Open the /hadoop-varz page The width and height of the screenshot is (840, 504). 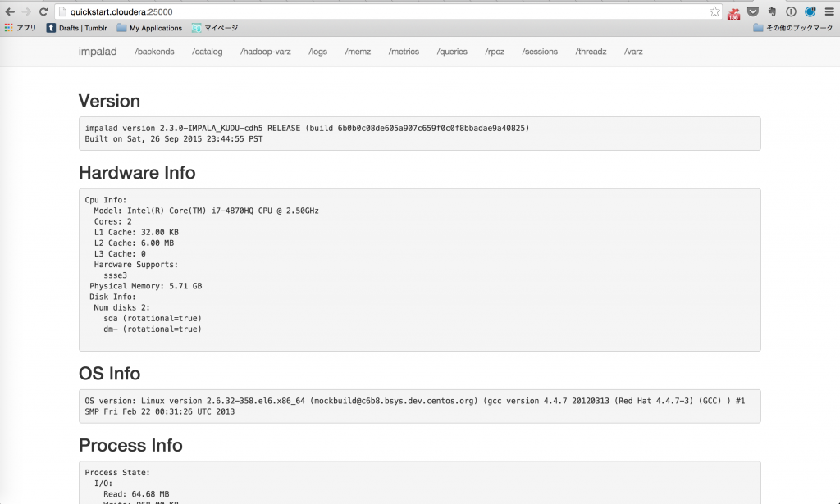tap(266, 52)
